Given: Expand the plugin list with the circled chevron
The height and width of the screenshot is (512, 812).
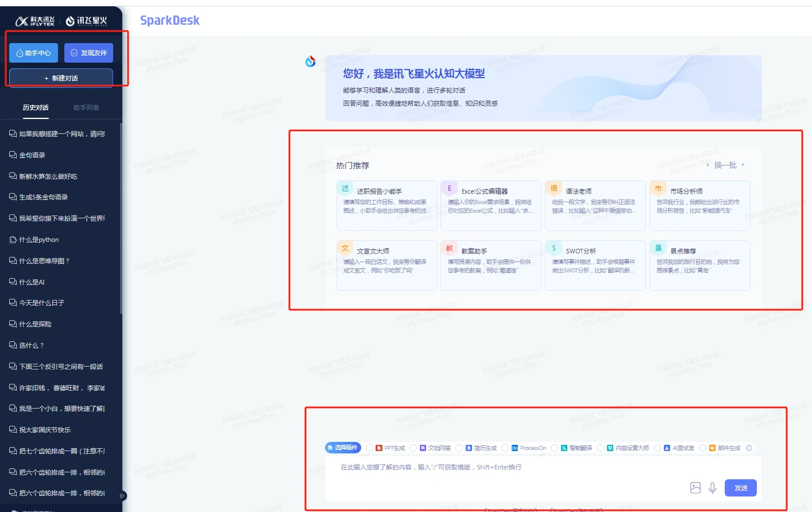Looking at the screenshot, I should point(749,448).
